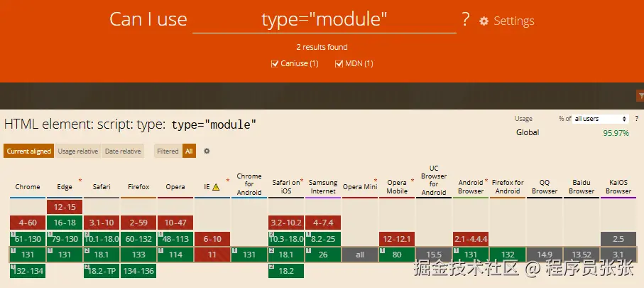
Task: Click the Firefox 134-136 version cell
Action: (x=138, y=271)
